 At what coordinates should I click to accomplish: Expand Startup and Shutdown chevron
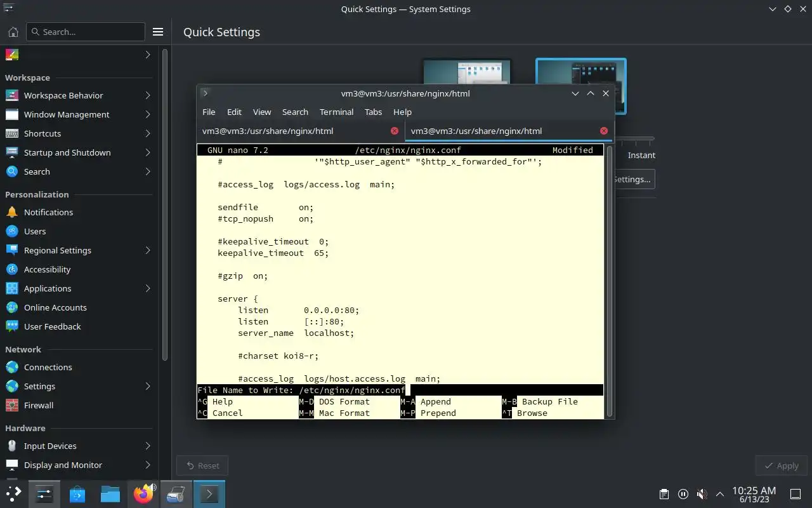(x=148, y=152)
